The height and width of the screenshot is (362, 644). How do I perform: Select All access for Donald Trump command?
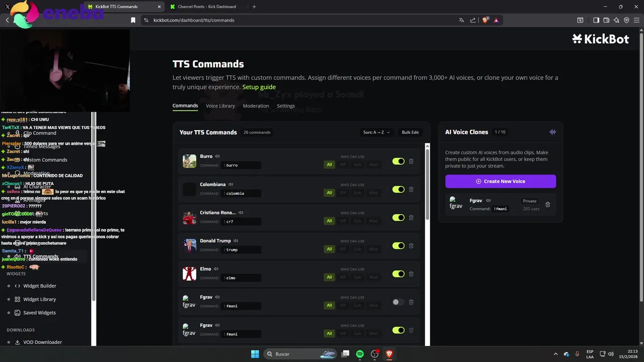(x=329, y=249)
